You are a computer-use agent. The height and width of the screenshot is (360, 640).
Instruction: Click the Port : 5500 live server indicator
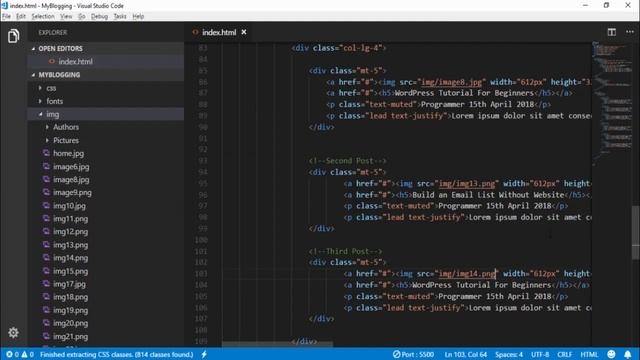(413, 354)
